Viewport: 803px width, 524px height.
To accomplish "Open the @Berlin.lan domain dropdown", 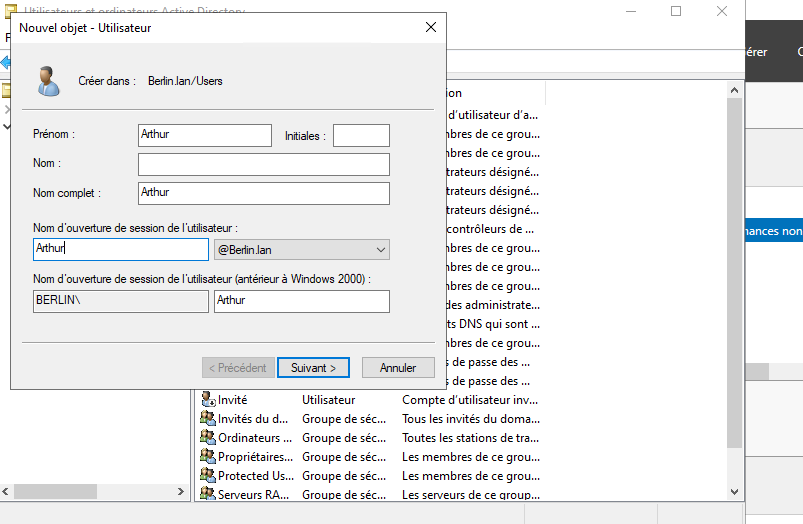I will [302, 249].
